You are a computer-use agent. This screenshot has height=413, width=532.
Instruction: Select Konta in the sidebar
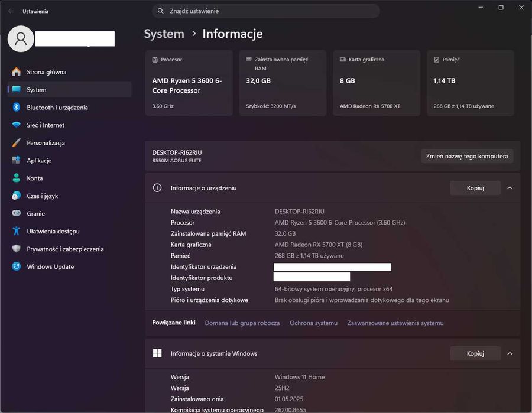[69, 178]
